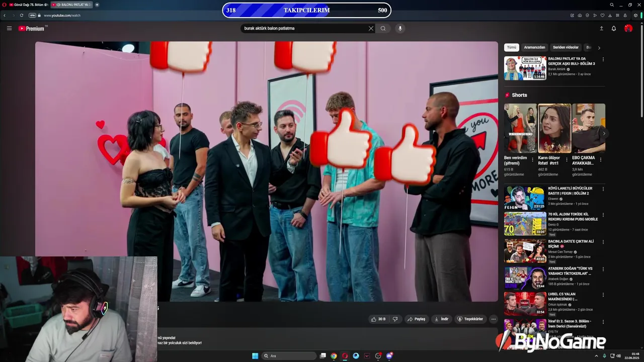Screen dimensions: 644x362
Task: Open the taskbar Task View icon
Action: pyautogui.click(x=323, y=355)
